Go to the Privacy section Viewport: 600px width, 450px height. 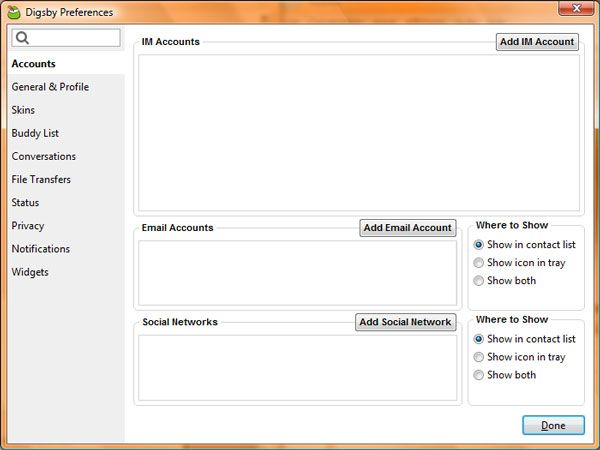tap(28, 226)
